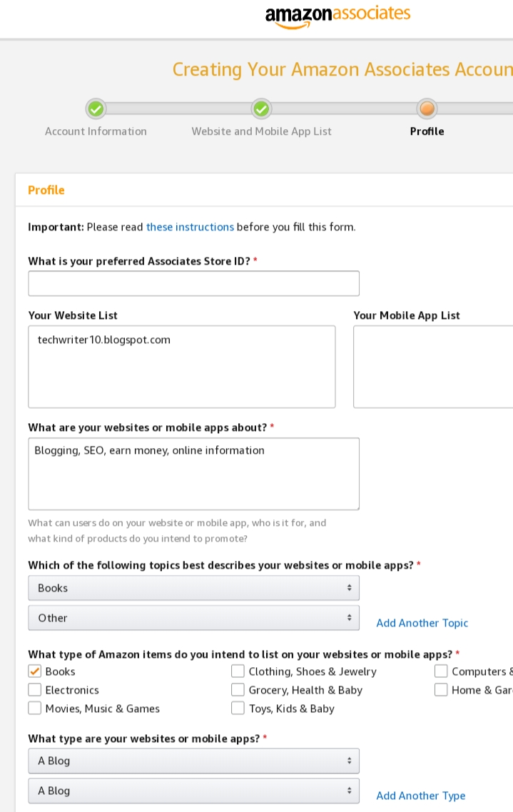
Task: Click the Account Information completed checkmark icon
Action: tap(96, 108)
